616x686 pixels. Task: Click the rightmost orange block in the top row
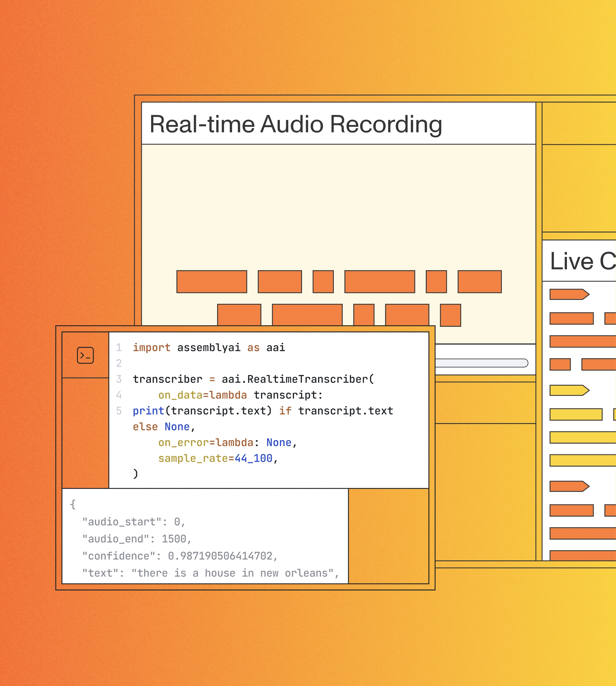point(479,281)
